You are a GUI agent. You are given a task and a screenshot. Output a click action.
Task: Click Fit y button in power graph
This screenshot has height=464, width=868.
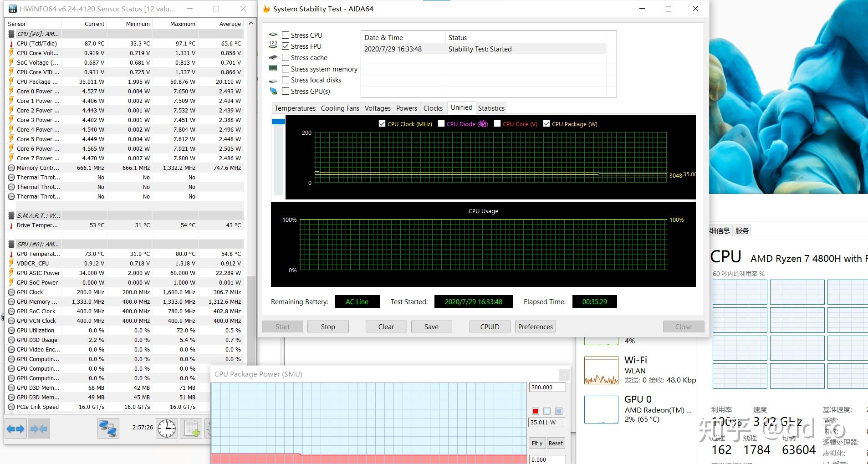coord(537,443)
